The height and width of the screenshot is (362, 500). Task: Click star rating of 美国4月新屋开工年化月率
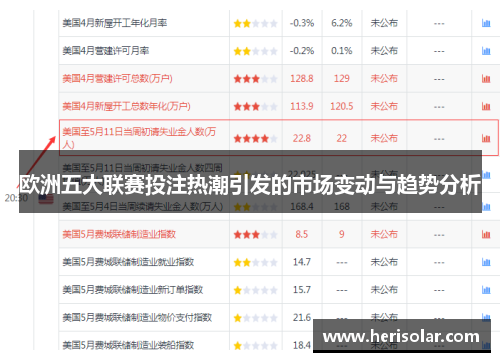pos(255,23)
